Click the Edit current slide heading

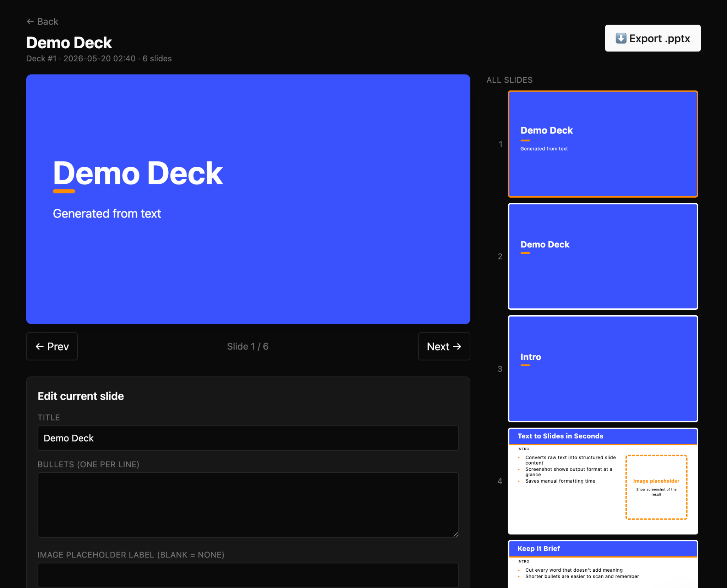[x=81, y=396]
